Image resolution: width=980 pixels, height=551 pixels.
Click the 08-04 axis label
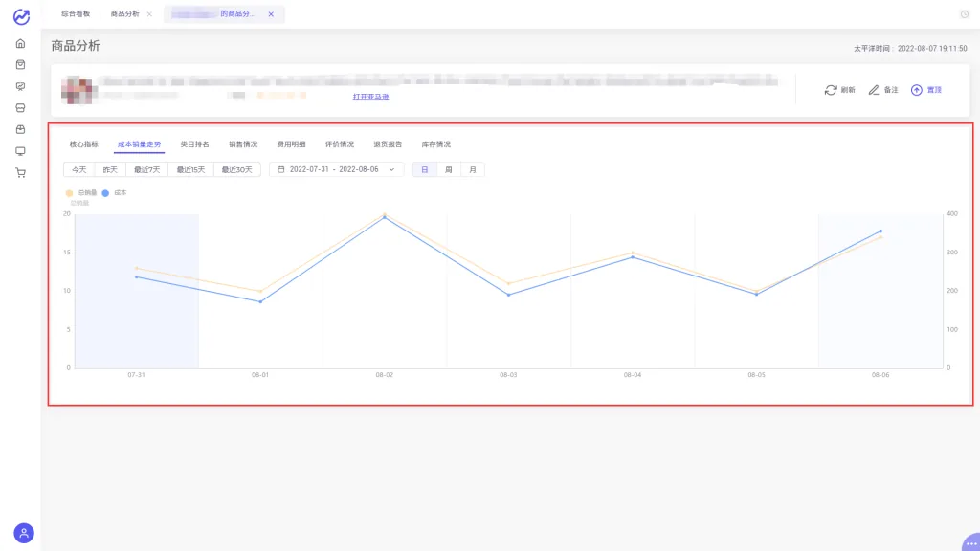click(x=633, y=375)
